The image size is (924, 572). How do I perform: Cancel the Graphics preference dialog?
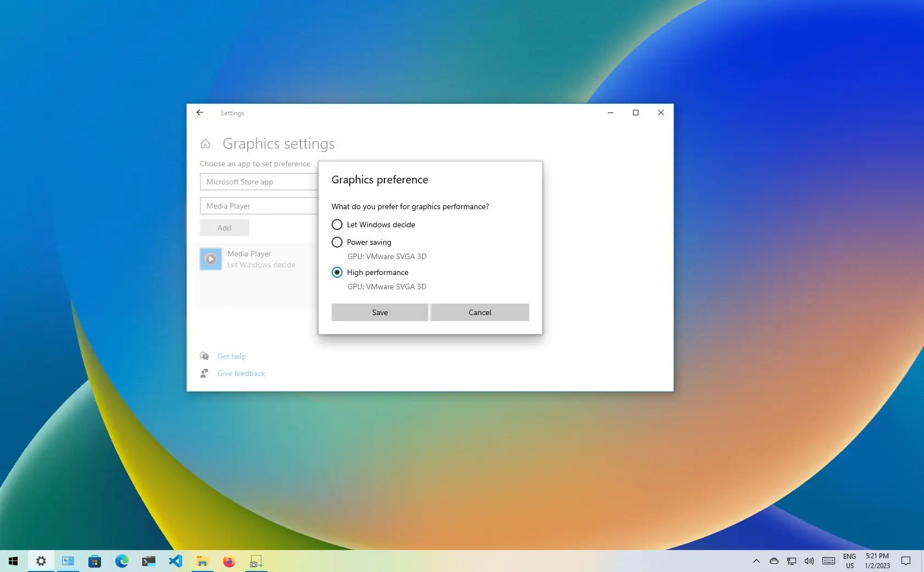click(480, 312)
